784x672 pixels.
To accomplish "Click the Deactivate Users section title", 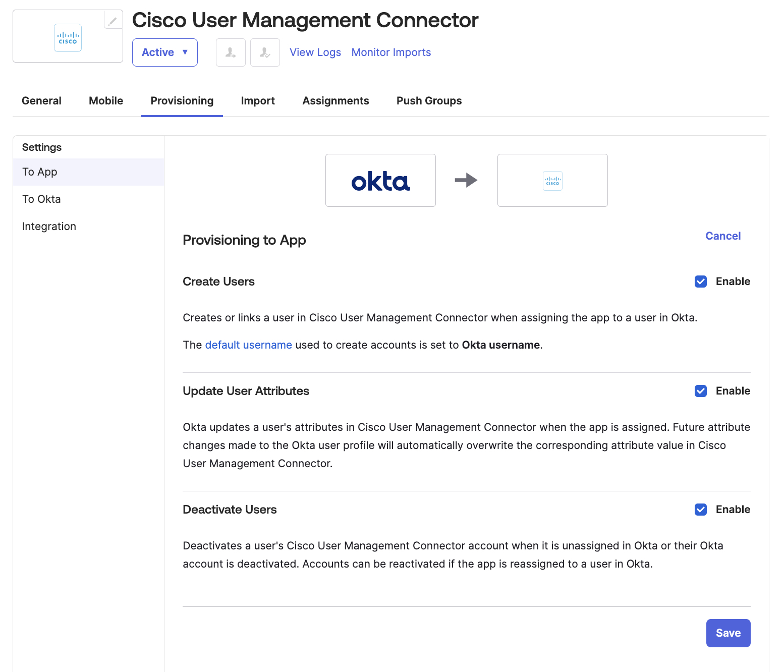I will point(230,510).
